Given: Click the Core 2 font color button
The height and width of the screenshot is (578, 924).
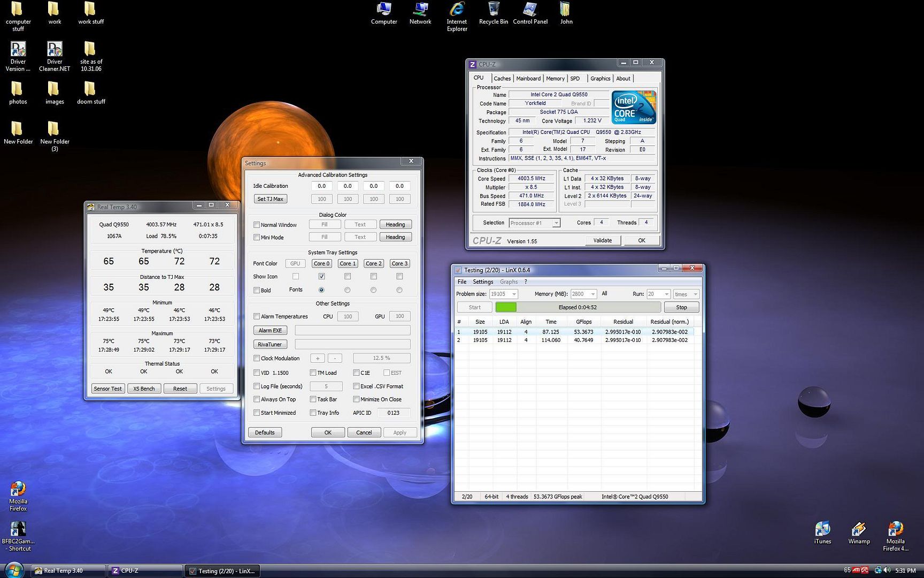Looking at the screenshot, I should pyautogui.click(x=373, y=263).
